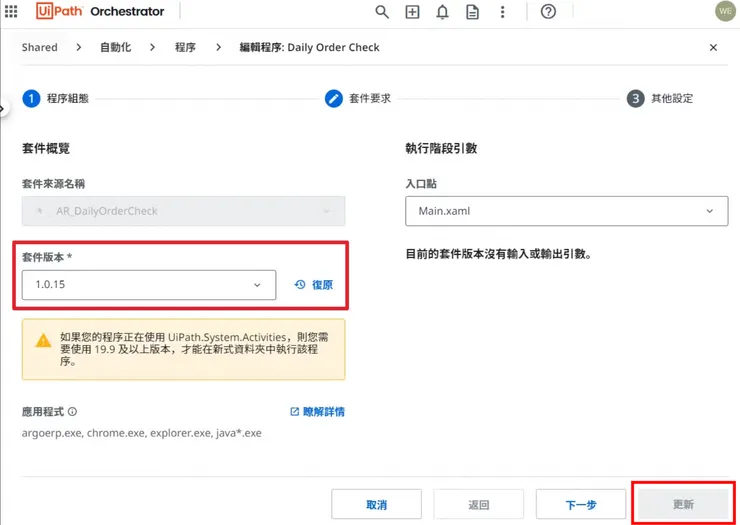This screenshot has height=525, width=740.
Task: Click the 取消 cancel button
Action: click(x=376, y=505)
